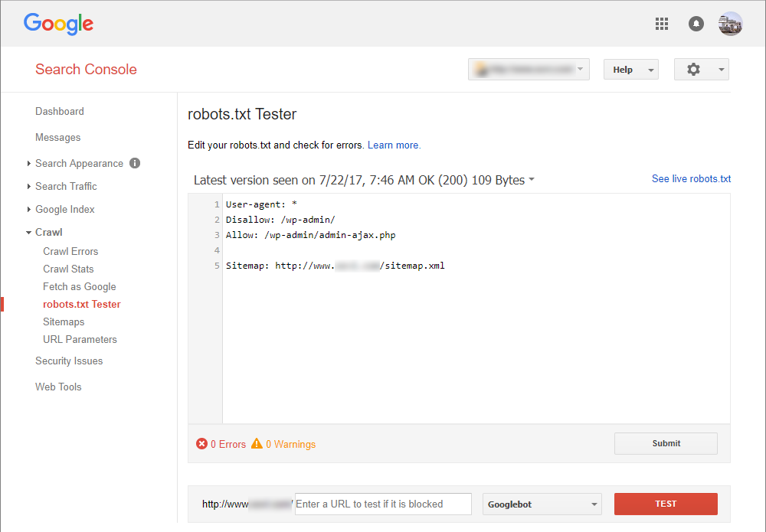Click line number 4 in the editor gutter

point(217,250)
